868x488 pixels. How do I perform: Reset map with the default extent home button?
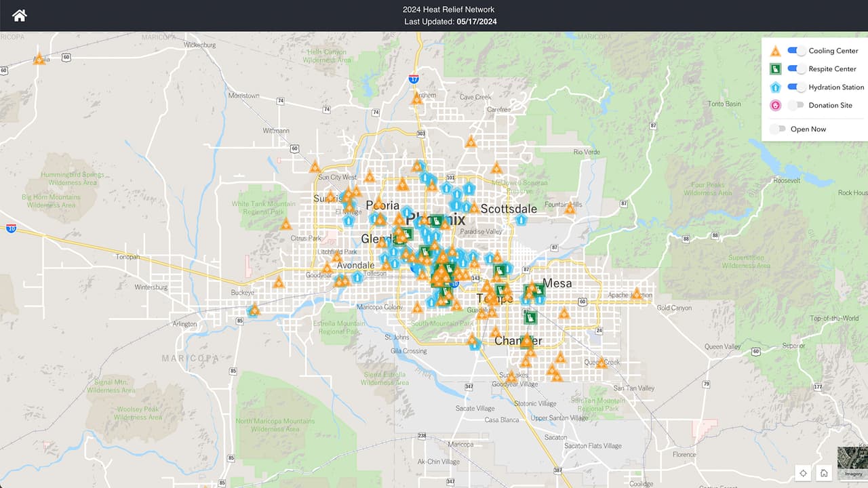point(825,473)
